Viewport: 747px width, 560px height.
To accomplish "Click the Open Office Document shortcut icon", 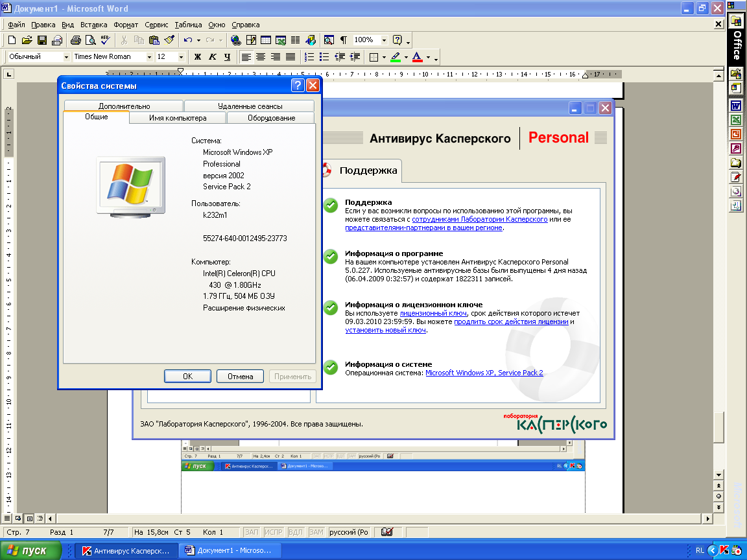I will tap(736, 74).
